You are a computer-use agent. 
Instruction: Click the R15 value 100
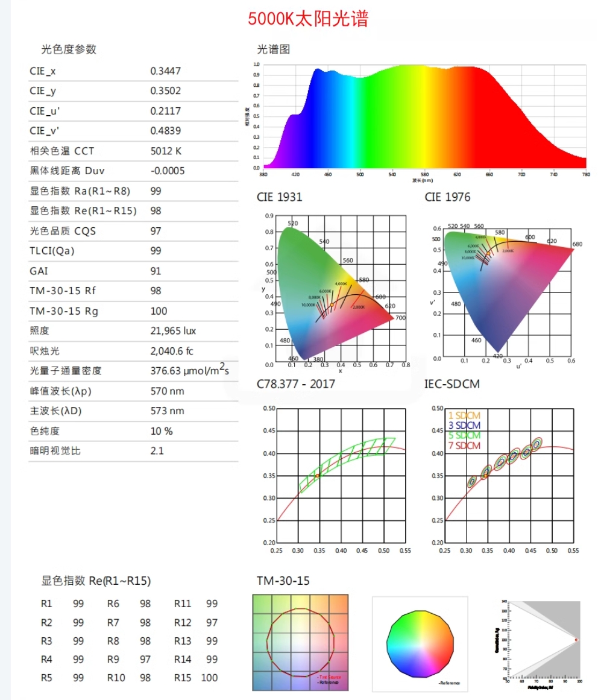209,678
